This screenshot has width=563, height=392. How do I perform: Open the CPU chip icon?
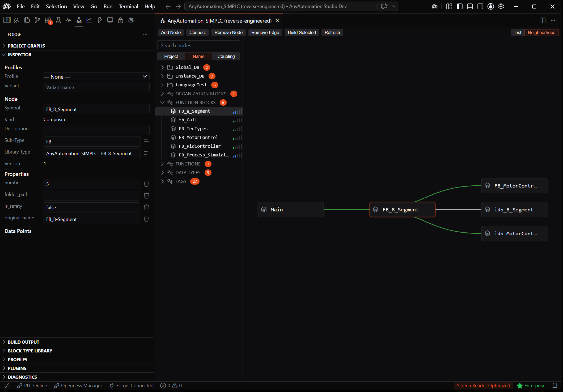[x=131, y=20]
